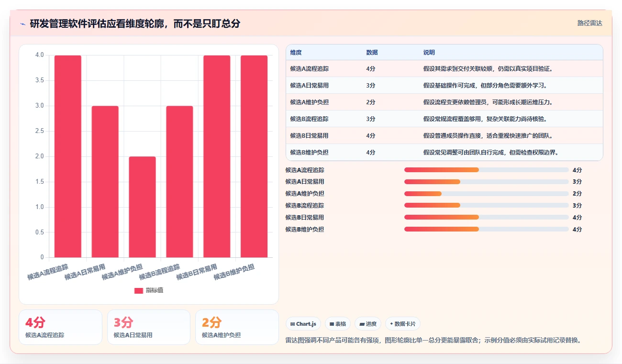
Task: Select the Chart.js tag pill
Action: point(303,324)
